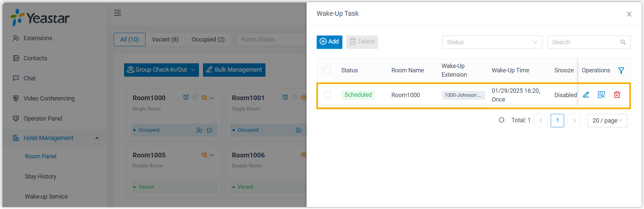This screenshot has width=644, height=209.
Task: Collapse the Hotel Management menu
Action: pyautogui.click(x=97, y=138)
